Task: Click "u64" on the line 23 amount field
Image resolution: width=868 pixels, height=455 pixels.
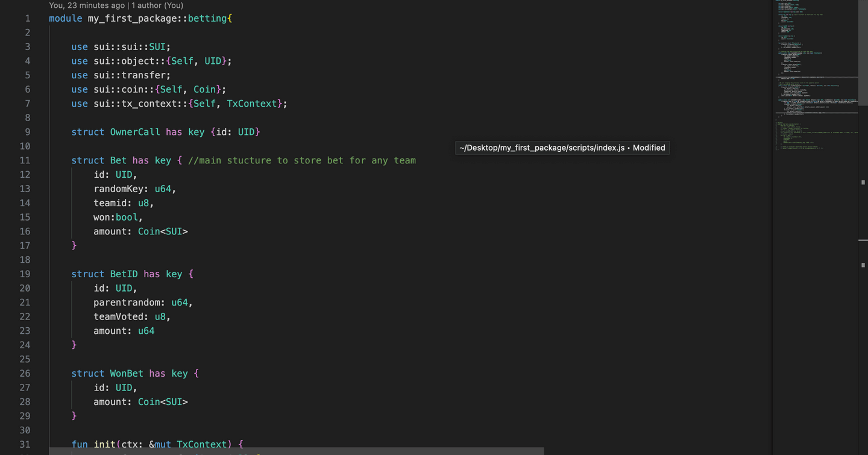Action: coord(146,331)
